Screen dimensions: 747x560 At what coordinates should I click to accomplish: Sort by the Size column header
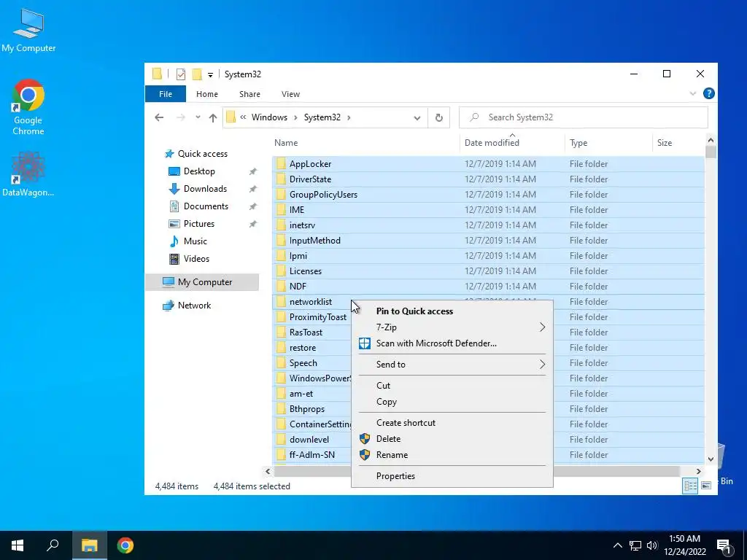pos(664,142)
